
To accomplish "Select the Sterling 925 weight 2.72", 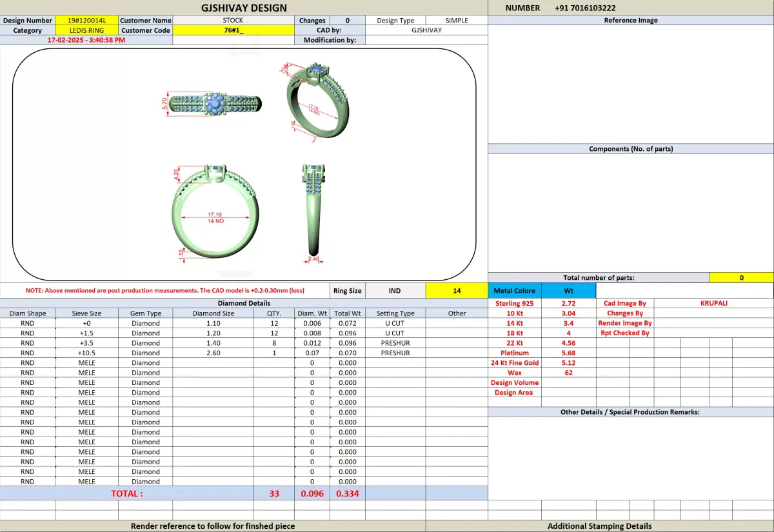I will [x=568, y=303].
